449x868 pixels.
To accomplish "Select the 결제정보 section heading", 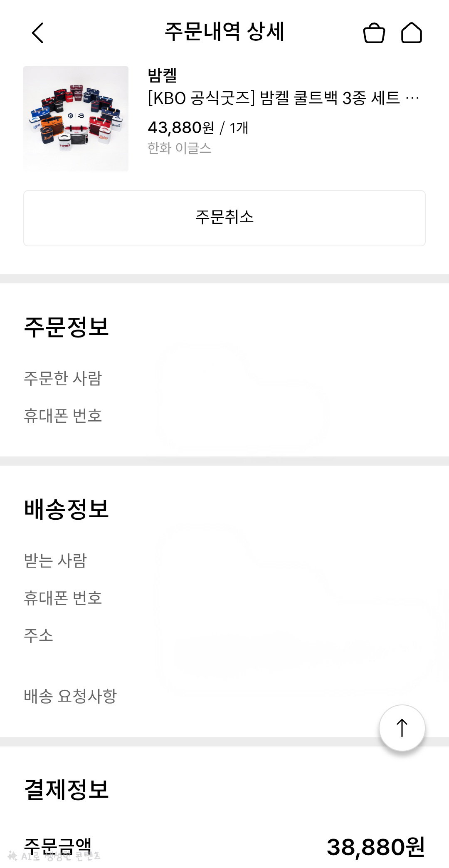I will 67,789.
